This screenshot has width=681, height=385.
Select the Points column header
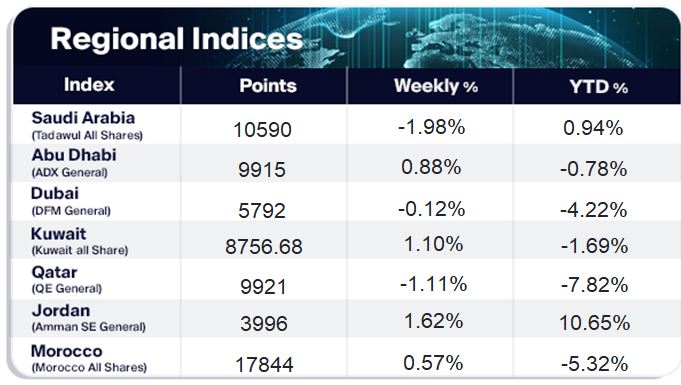[x=268, y=86]
